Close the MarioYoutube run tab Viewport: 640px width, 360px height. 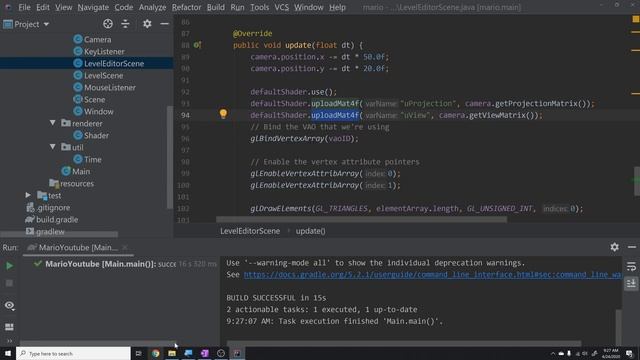[125, 247]
